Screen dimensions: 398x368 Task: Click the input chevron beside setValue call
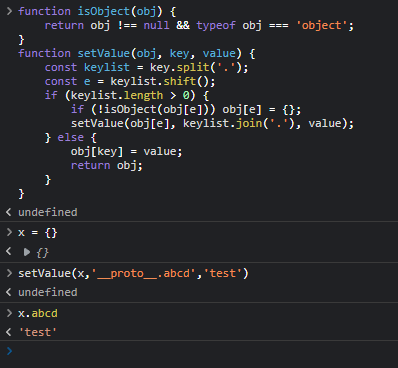(9, 273)
